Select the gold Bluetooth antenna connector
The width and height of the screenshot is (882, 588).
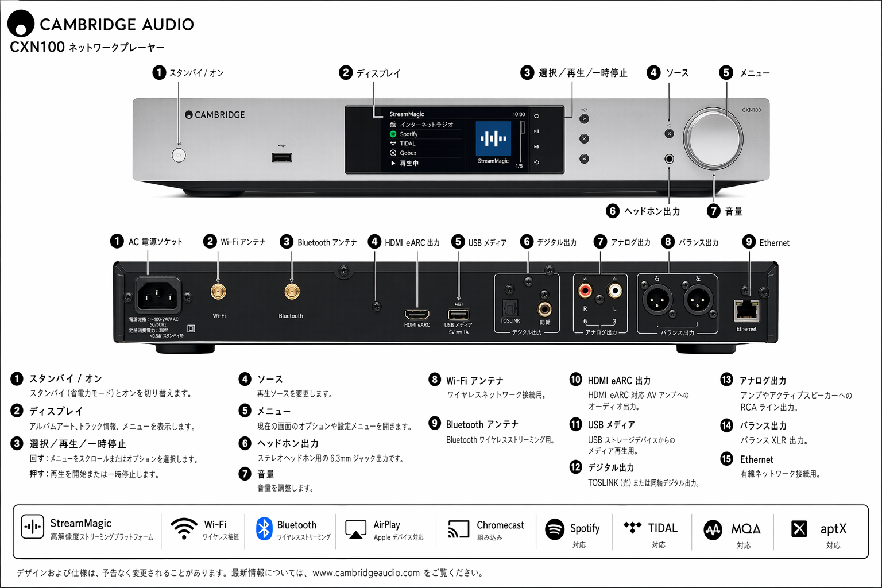click(x=292, y=292)
